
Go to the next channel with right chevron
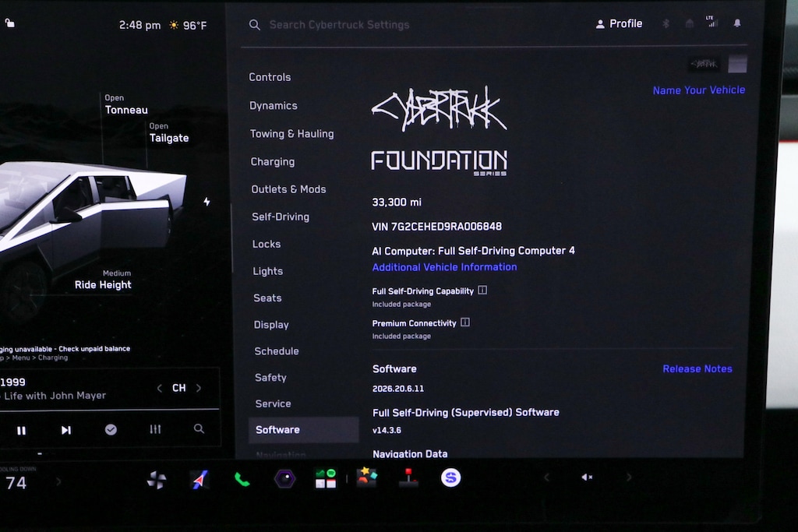[x=199, y=388]
